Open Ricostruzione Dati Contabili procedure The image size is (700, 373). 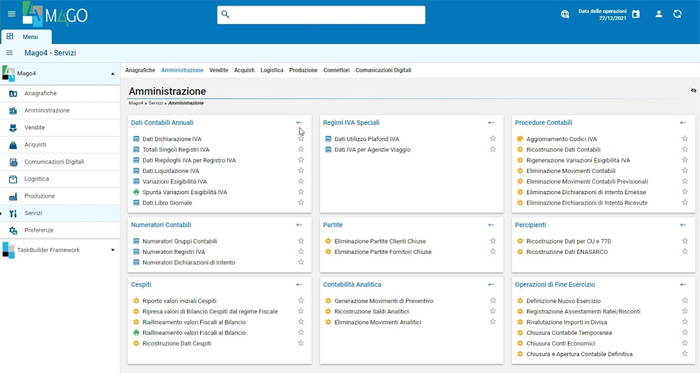pos(563,149)
